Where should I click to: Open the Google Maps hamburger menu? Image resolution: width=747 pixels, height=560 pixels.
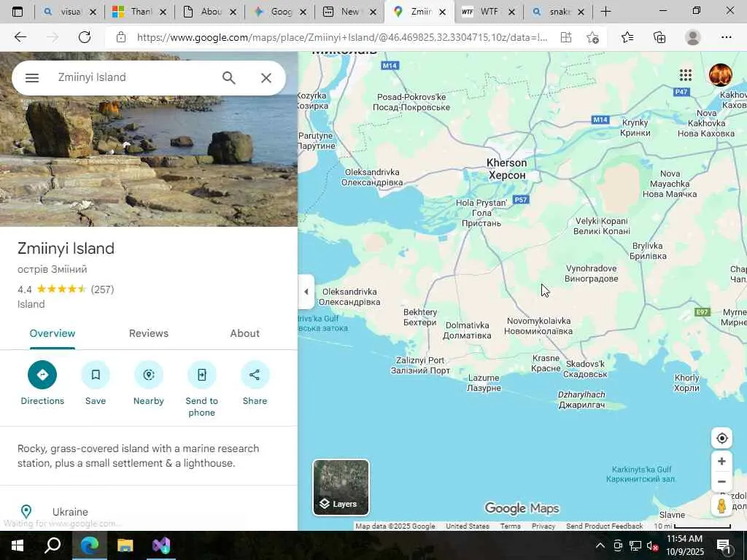[32, 77]
